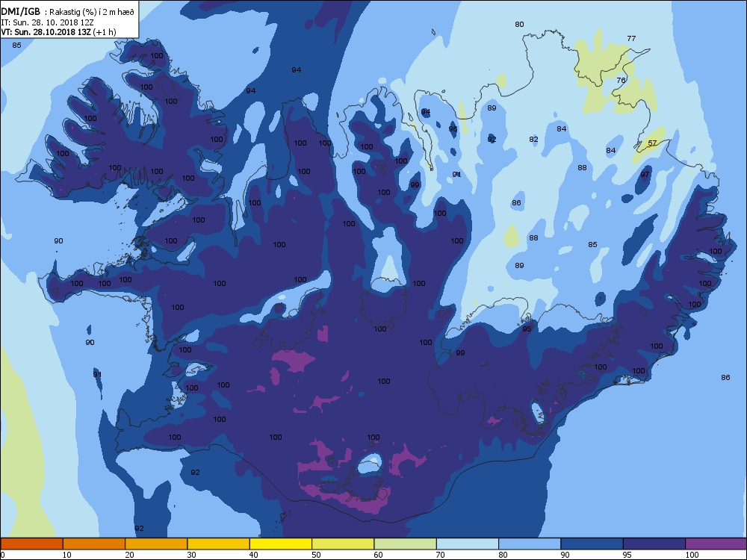Click the humidity value 57 on the map

[652, 143]
